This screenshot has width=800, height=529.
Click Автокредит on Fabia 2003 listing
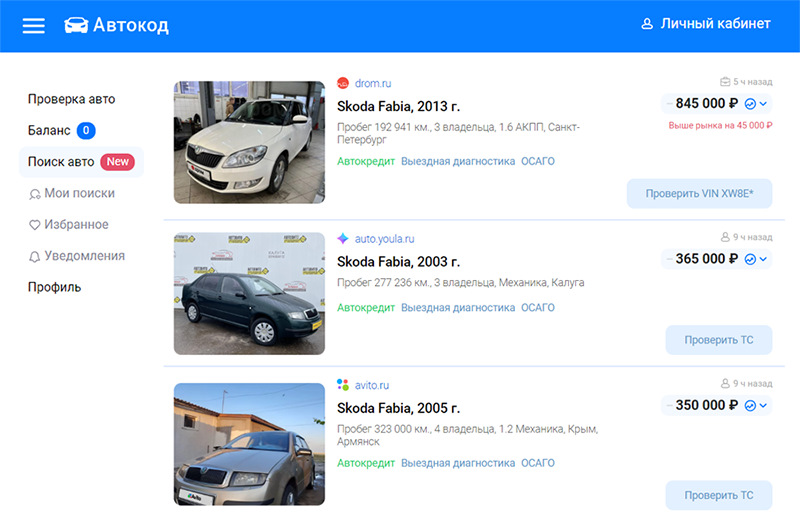point(366,308)
